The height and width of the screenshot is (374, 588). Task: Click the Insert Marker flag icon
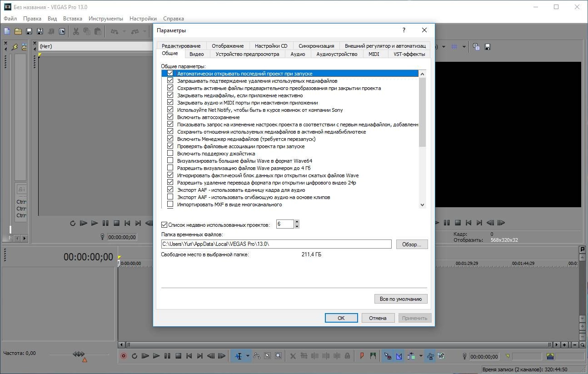click(x=362, y=356)
